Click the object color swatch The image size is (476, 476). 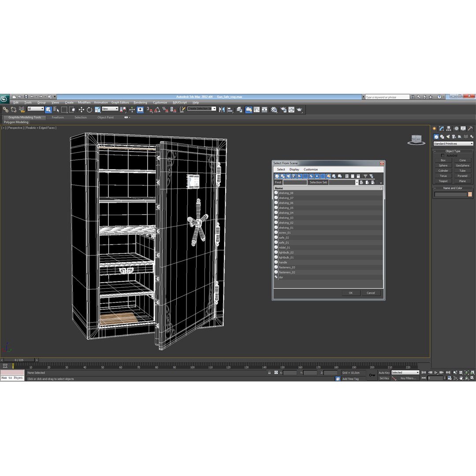pyautogui.click(x=470, y=194)
